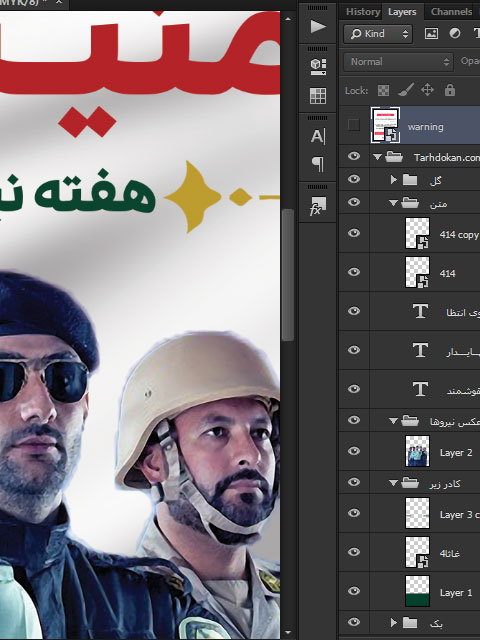This screenshot has height=640, width=480.
Task: Select the warning layer name
Action: click(x=425, y=127)
